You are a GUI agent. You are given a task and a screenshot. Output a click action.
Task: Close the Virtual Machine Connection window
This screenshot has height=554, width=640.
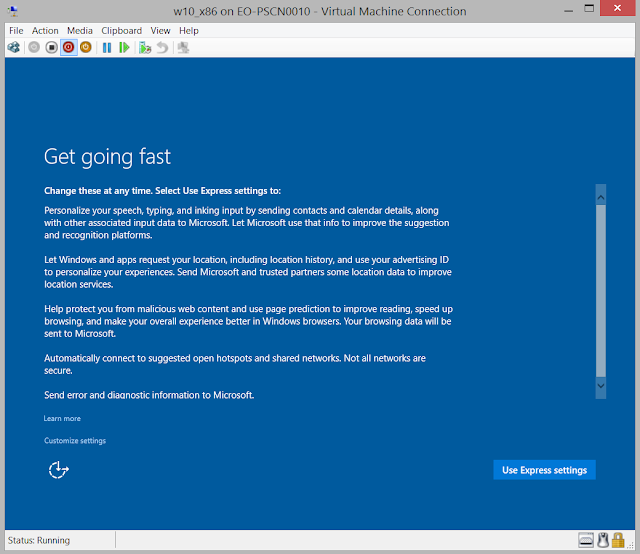point(618,8)
